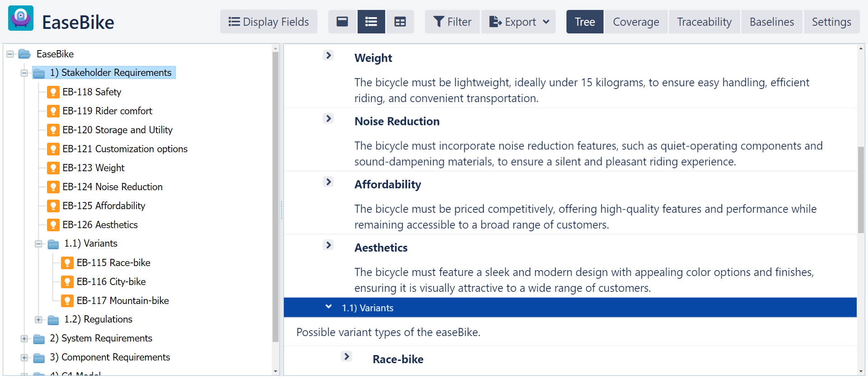
Task: Click the EB-123 Weight requirement icon
Action: point(53,168)
